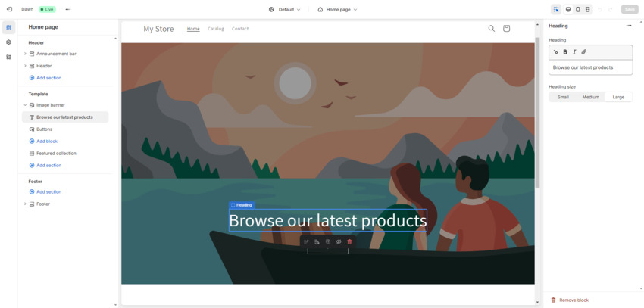Viewport: 644px width, 308px height.
Task: Apply italic formatting in heading editor
Action: (x=574, y=52)
